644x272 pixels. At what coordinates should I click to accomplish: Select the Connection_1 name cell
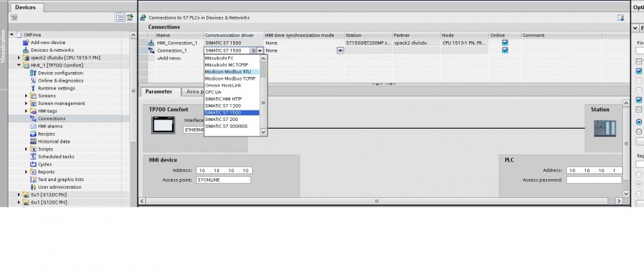click(179, 50)
